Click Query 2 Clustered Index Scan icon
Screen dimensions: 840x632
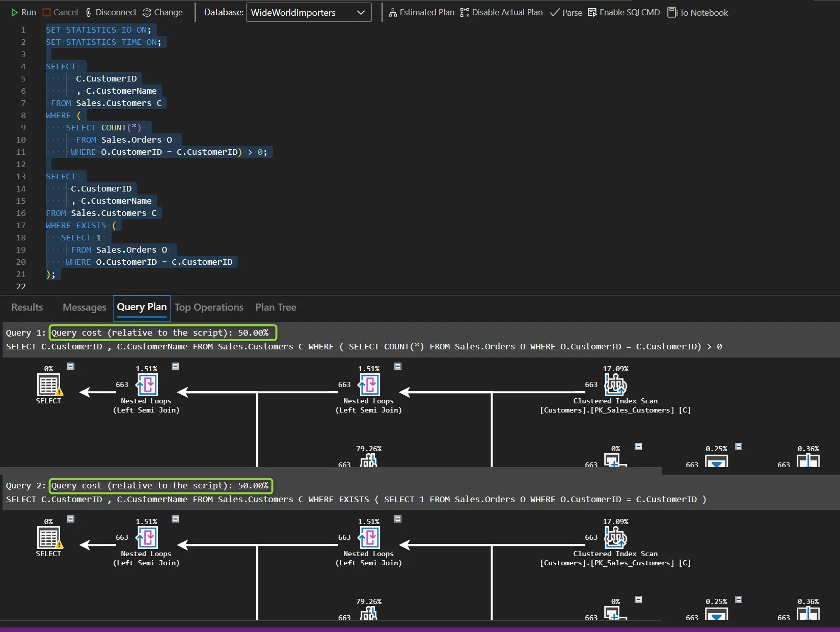pyautogui.click(x=615, y=537)
